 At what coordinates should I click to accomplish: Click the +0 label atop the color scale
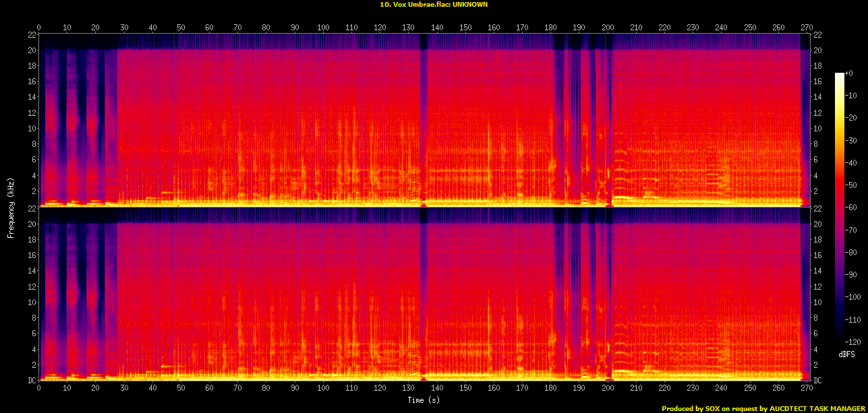pyautogui.click(x=849, y=73)
